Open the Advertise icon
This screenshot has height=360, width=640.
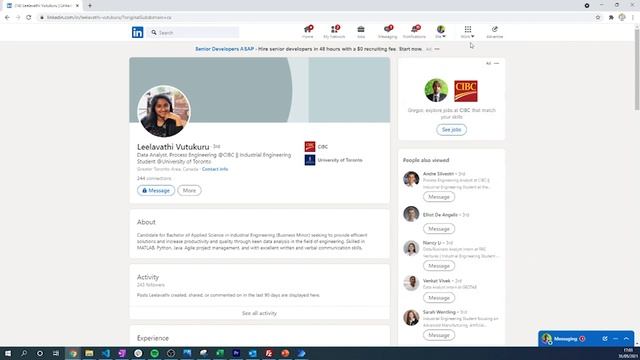[495, 32]
